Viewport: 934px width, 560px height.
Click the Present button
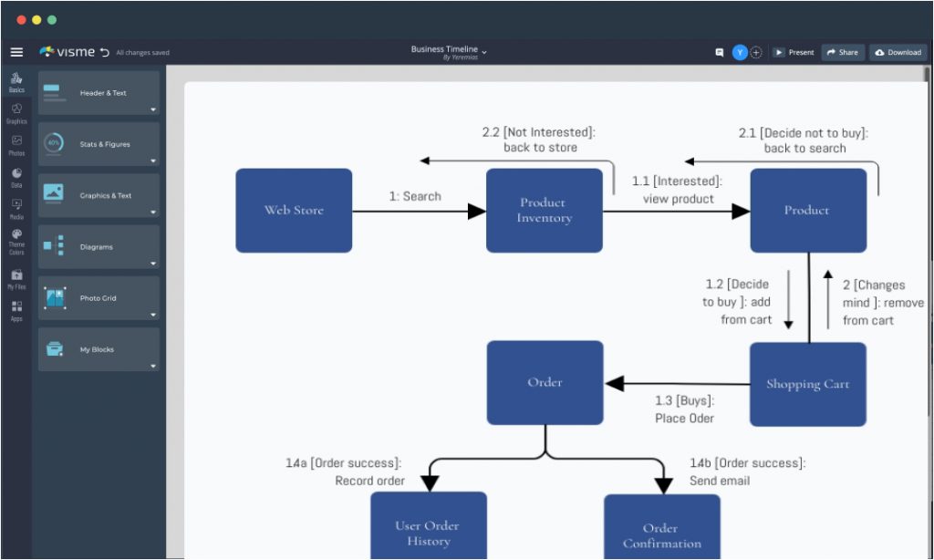(794, 52)
